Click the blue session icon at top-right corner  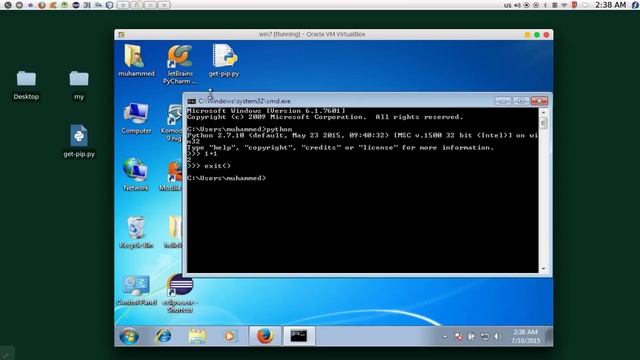click(635, 5)
